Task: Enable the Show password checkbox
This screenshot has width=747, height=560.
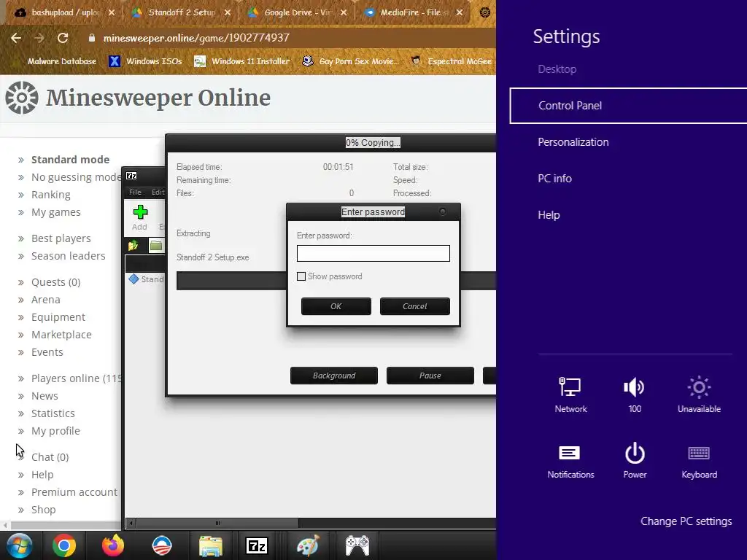Action: pyautogui.click(x=301, y=276)
